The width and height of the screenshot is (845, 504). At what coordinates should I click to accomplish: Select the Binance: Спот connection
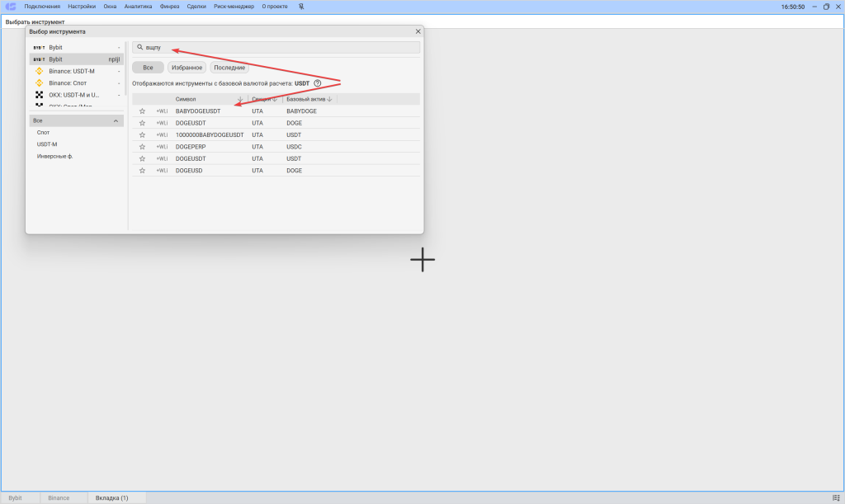click(x=76, y=83)
